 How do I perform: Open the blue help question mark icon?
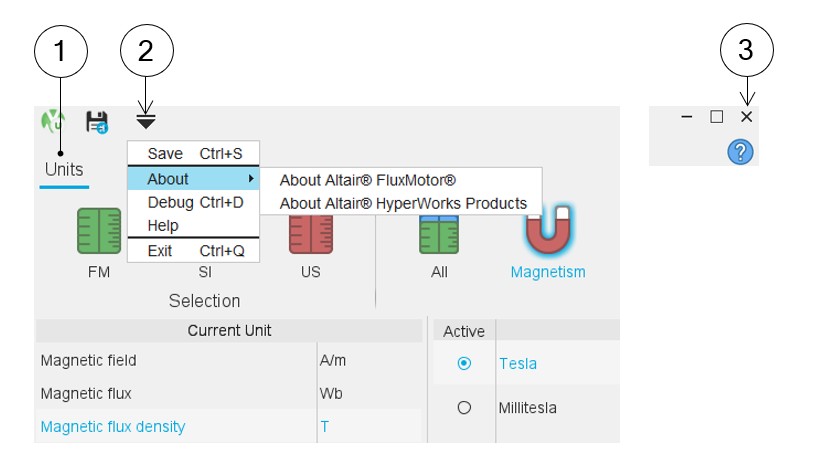coord(740,152)
